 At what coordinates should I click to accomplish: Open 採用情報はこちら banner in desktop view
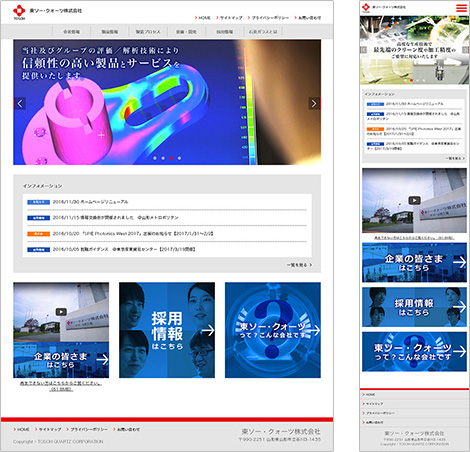click(x=167, y=330)
